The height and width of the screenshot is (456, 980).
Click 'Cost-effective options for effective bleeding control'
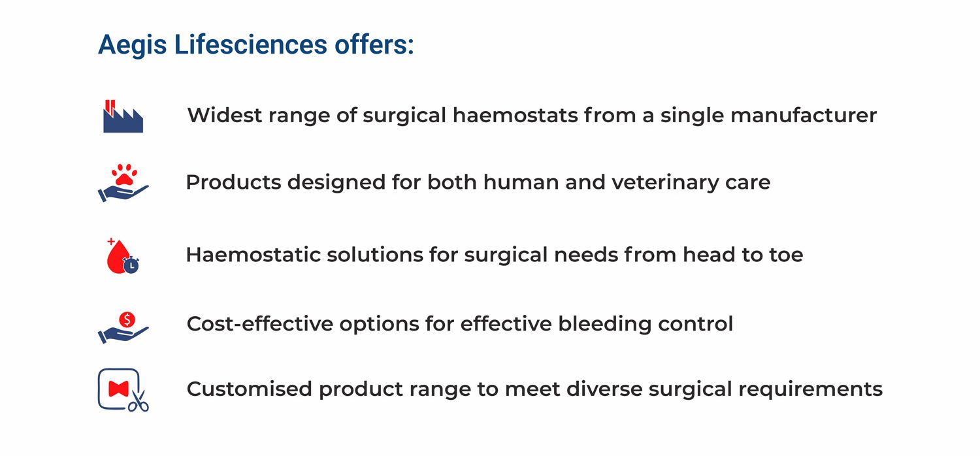click(x=460, y=323)
